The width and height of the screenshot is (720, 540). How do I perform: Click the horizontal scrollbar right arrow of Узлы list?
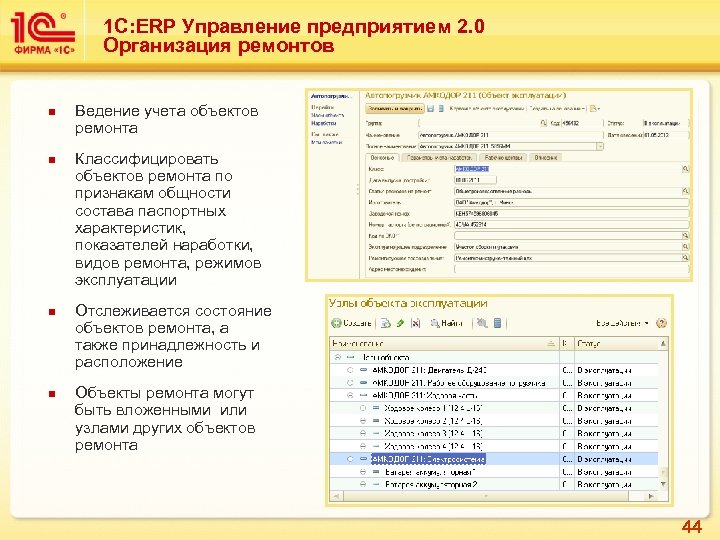tap(651, 496)
